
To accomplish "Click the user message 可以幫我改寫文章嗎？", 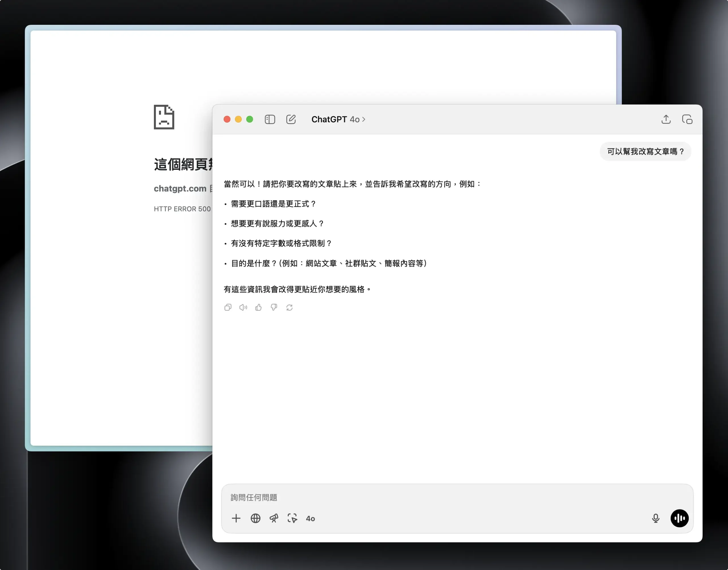I will tap(645, 152).
